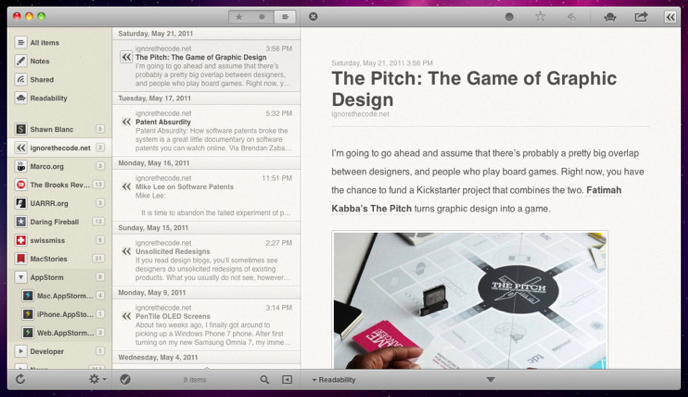Open the share export arrow menu
The height and width of the screenshot is (397, 688).
641,17
